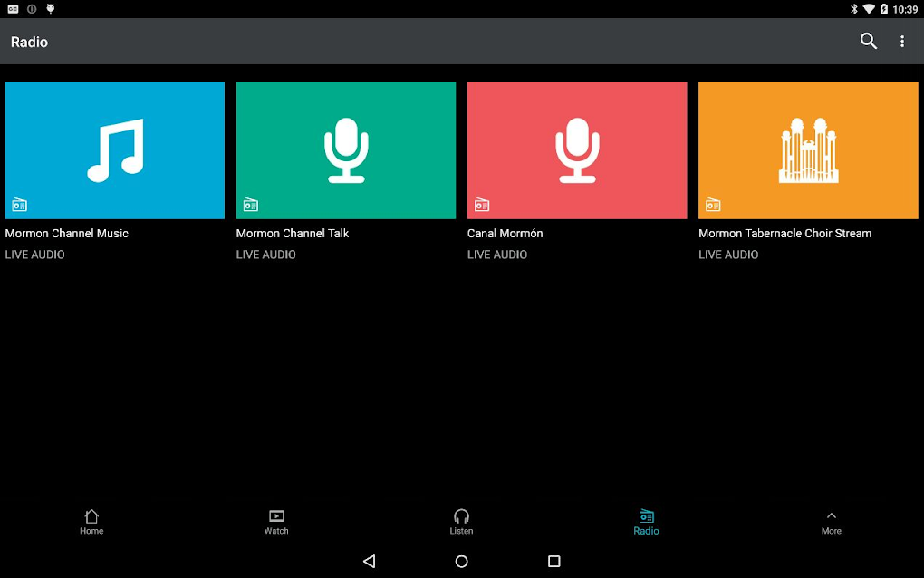
Task: Open the Canal Mormón red tile
Action: (577, 150)
